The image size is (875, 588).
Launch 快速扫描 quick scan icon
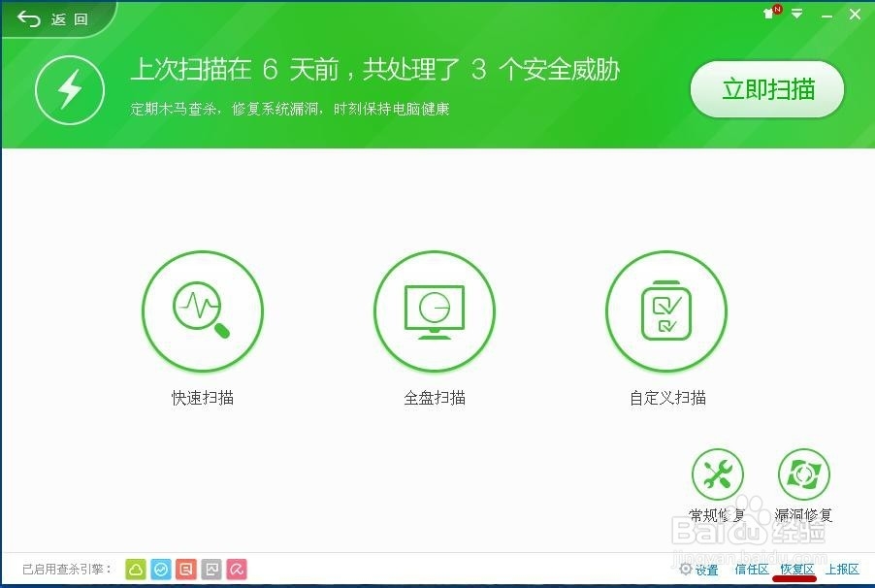pyautogui.click(x=202, y=311)
